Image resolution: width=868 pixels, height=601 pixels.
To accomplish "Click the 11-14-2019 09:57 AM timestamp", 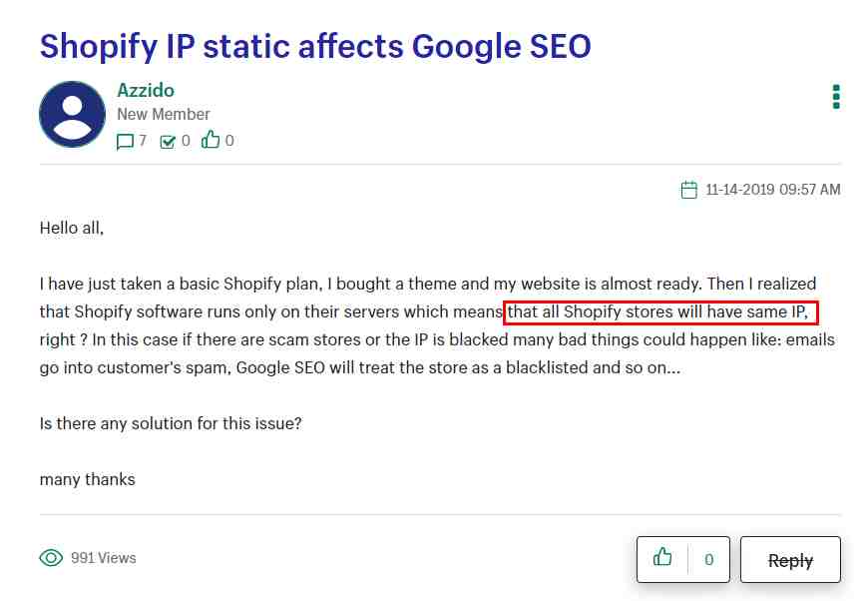I will [x=773, y=190].
